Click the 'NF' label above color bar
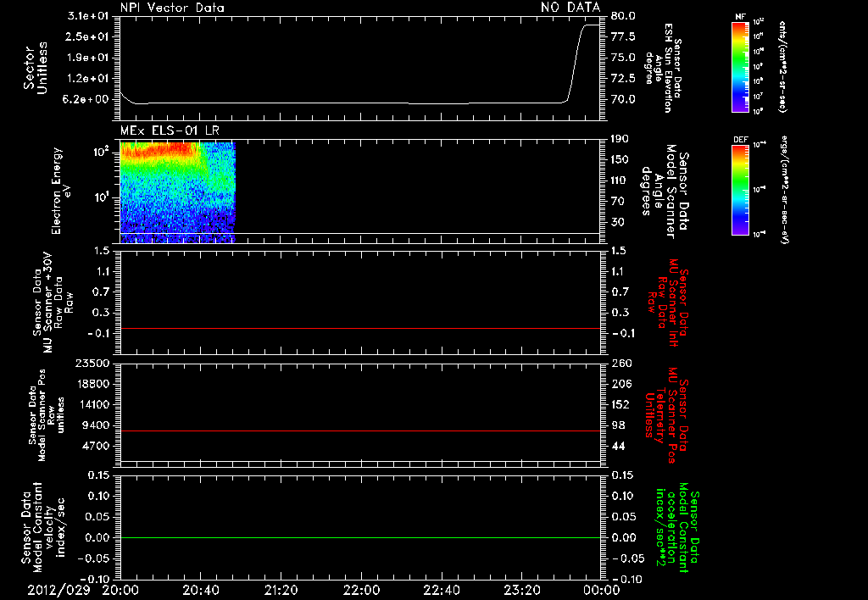The width and height of the screenshot is (868, 600). 740,17
